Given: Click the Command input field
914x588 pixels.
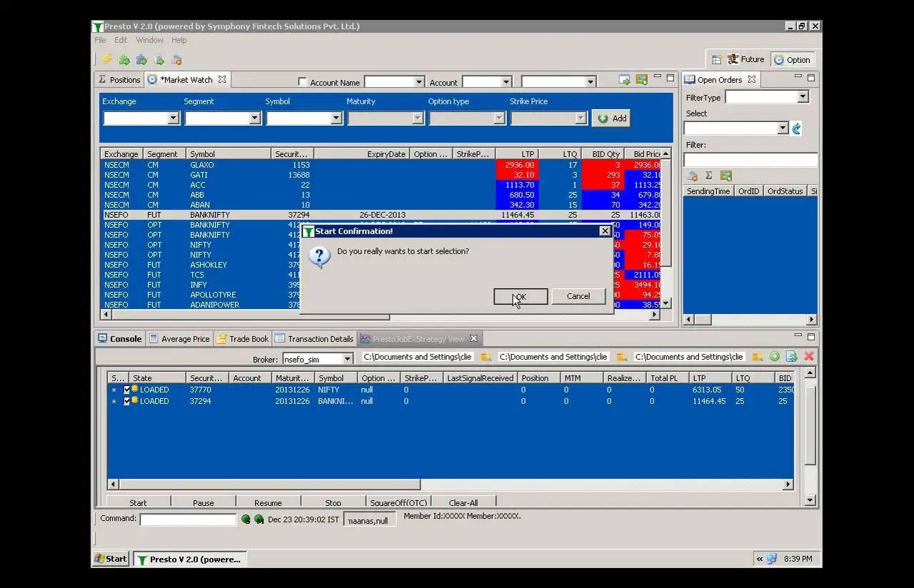Looking at the screenshot, I should pyautogui.click(x=188, y=519).
